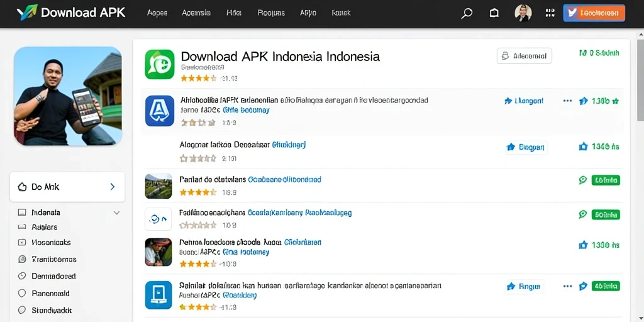Open the Aopes menu item

157,13
